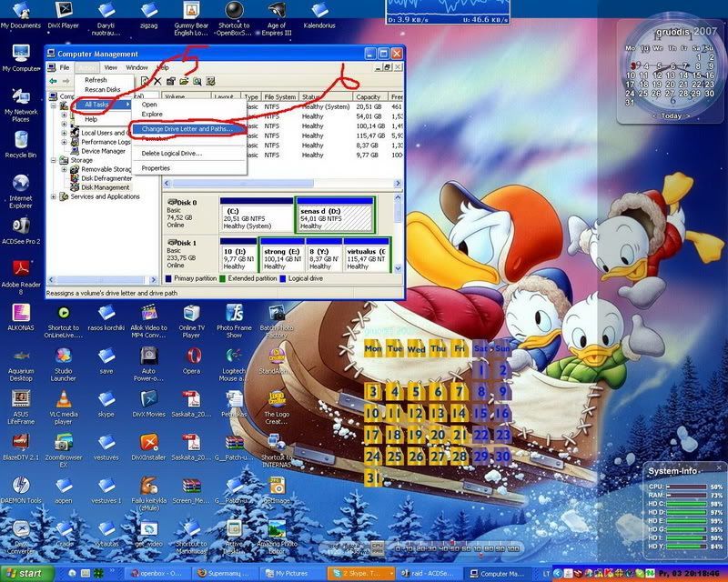Select Disk Management in the tree

[105, 187]
